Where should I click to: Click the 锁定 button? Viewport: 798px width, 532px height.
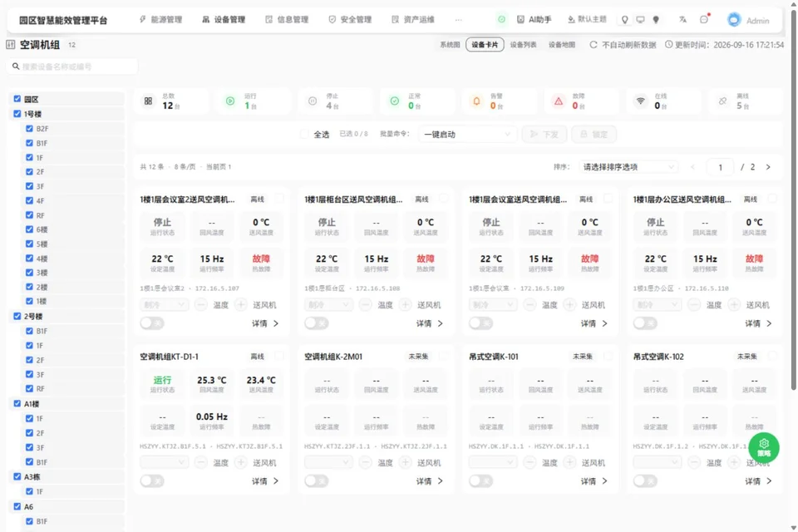(x=594, y=134)
